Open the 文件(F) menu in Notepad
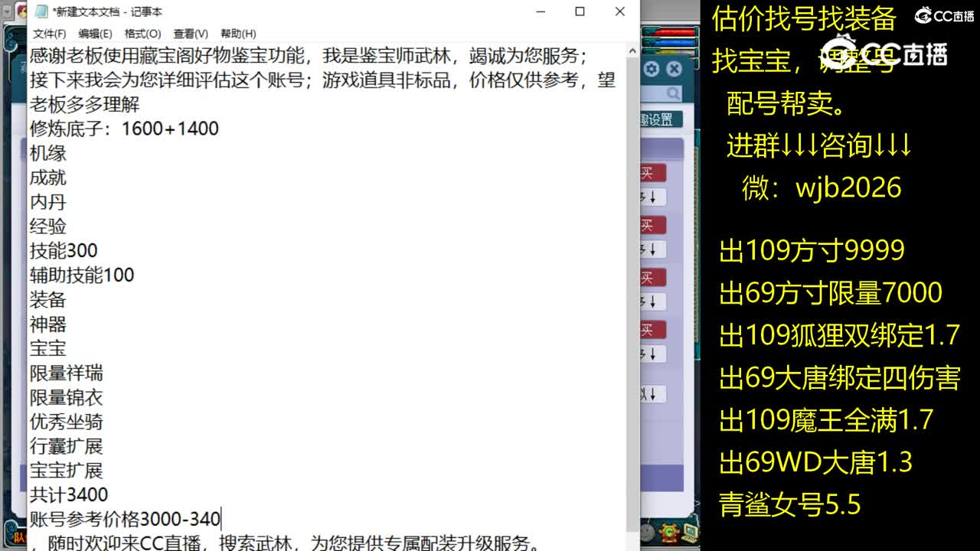Screen dimensions: 980x551 click(49, 34)
